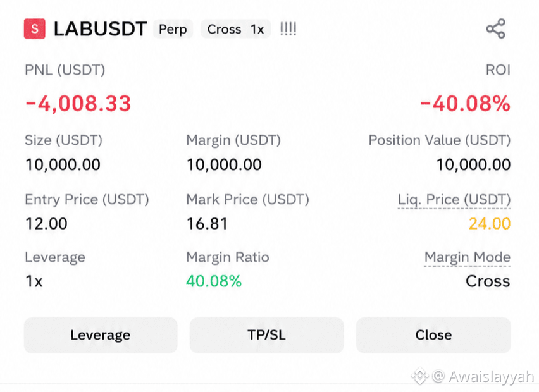Select the Perp contract tag
Image resolution: width=539 pixels, height=392 pixels.
[x=173, y=29]
